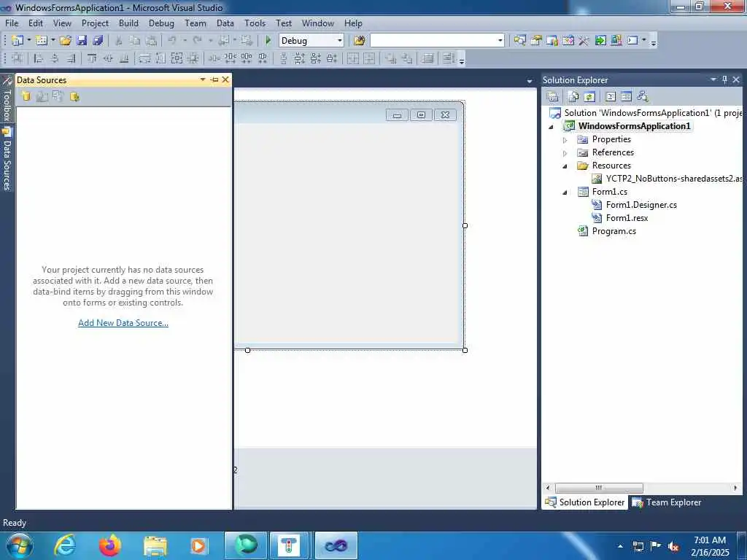Click the Open File folder icon
Screen dimensions: 747x560
point(66,41)
